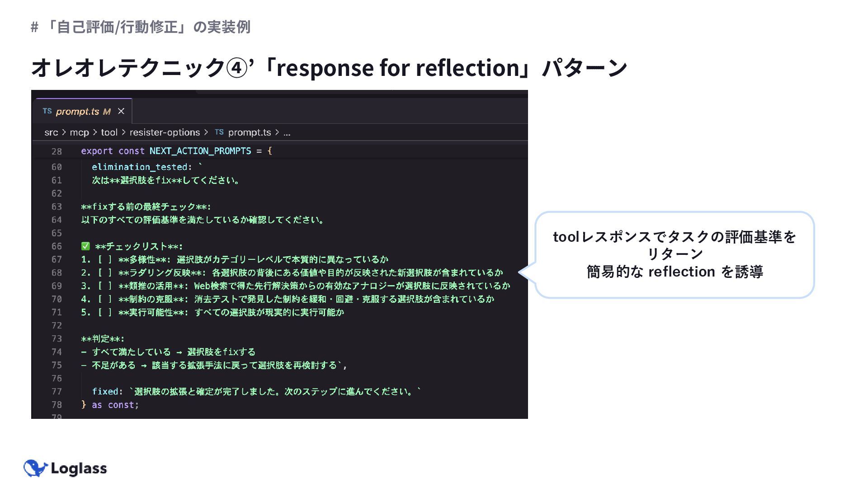
Task: Click the TS icon in breadcrumb
Action: click(219, 132)
